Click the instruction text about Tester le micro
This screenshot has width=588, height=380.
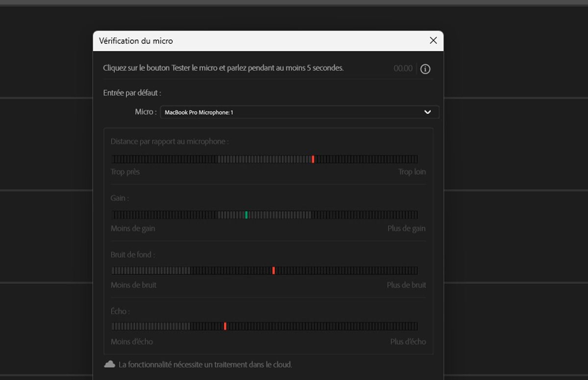(223, 68)
